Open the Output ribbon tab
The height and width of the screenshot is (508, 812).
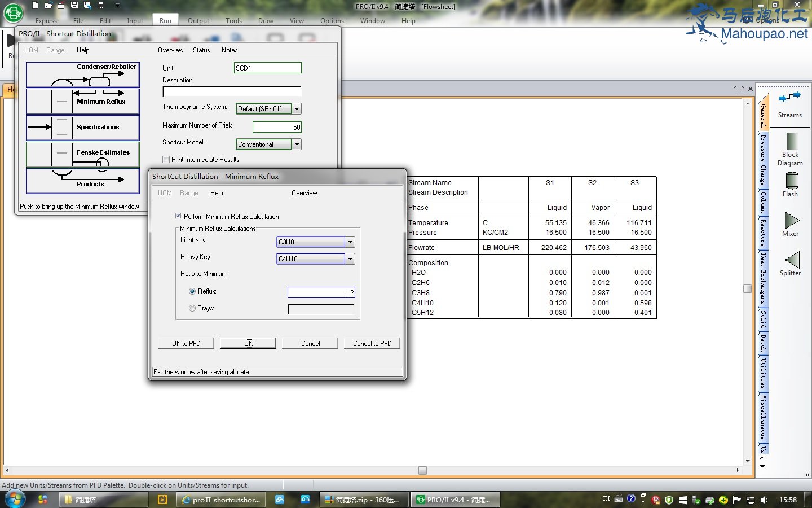(x=198, y=21)
